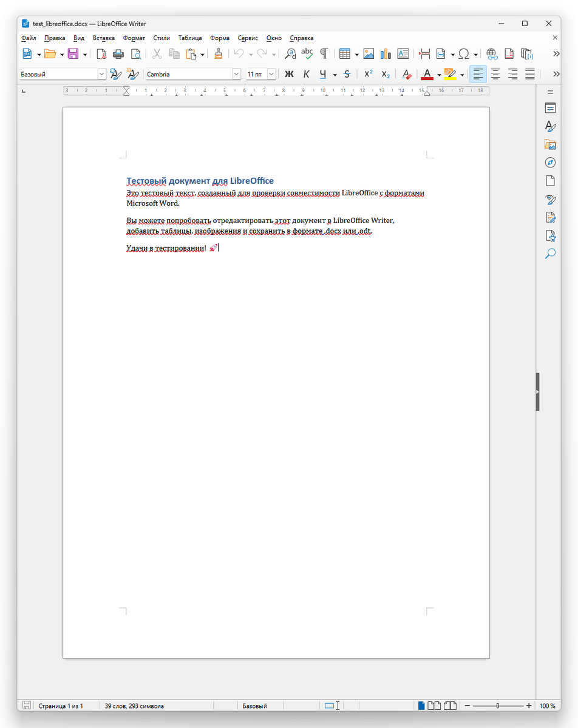The height and width of the screenshot is (728, 578).
Task: Click Insert Special Character omega icon
Action: click(464, 54)
